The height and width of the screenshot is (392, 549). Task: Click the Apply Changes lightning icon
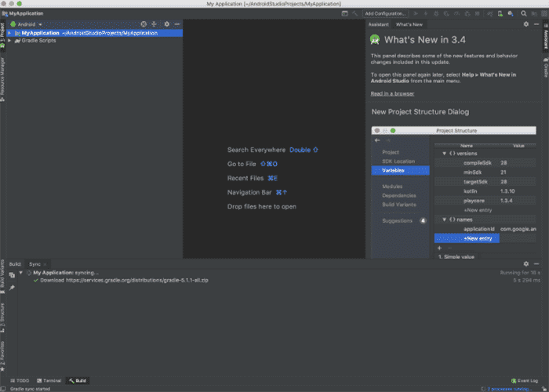(426, 13)
